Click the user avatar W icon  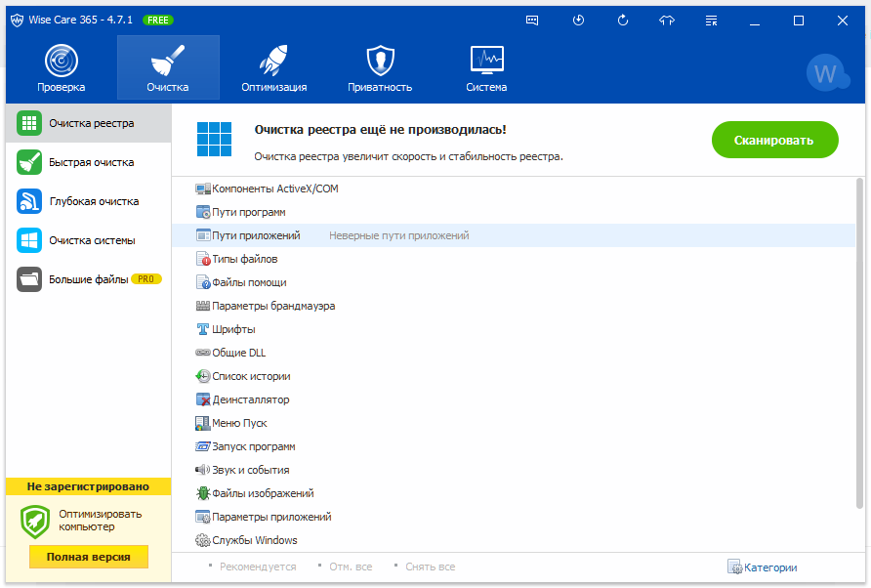click(827, 73)
